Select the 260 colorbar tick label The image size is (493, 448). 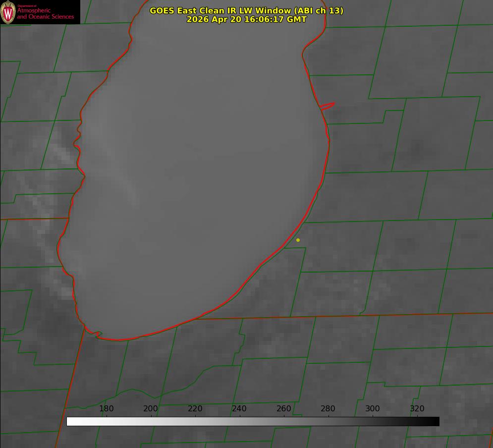click(283, 408)
